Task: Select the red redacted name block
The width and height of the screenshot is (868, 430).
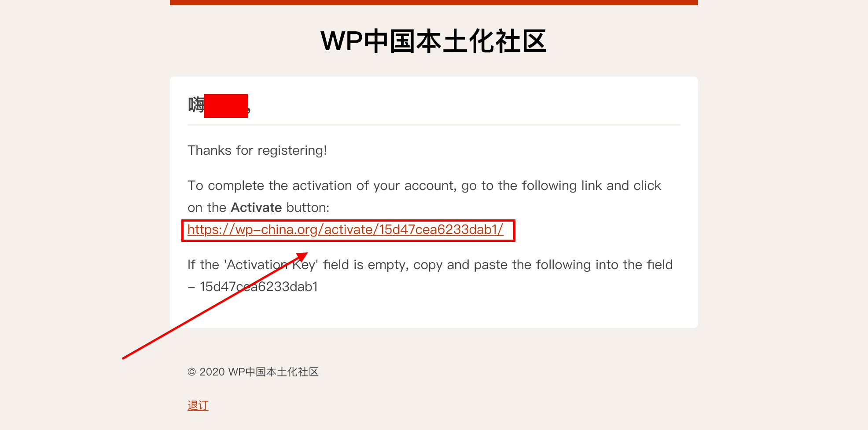Action: (x=226, y=106)
